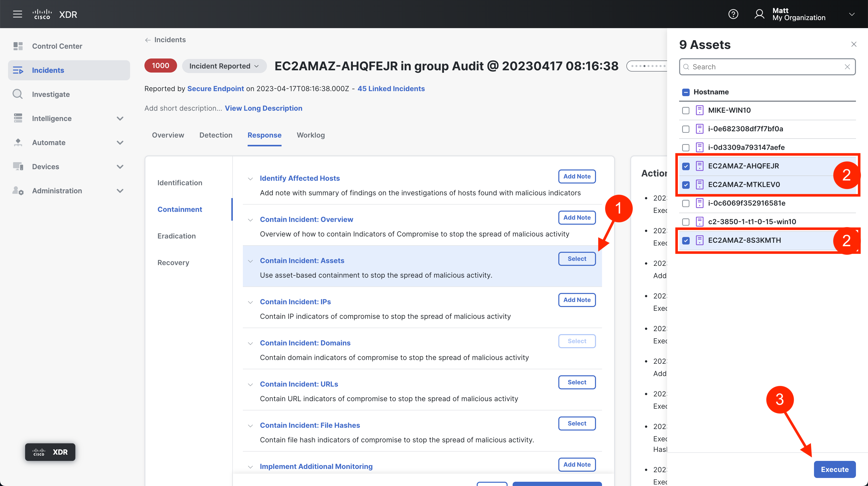Click the user profile avatar icon
Viewport: 868px width, 486px height.
(x=759, y=14)
